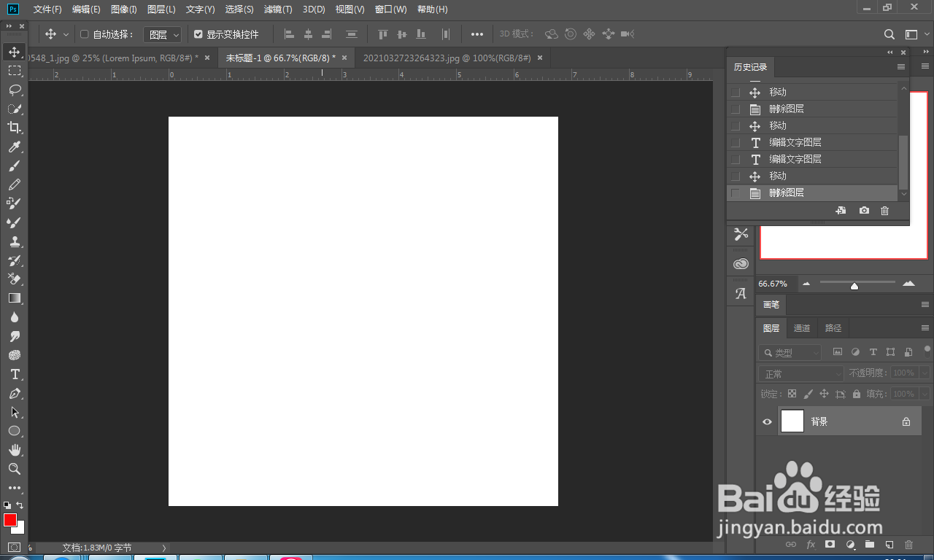Select the Horizontal Type tool
The width and height of the screenshot is (934, 560).
coord(14,374)
